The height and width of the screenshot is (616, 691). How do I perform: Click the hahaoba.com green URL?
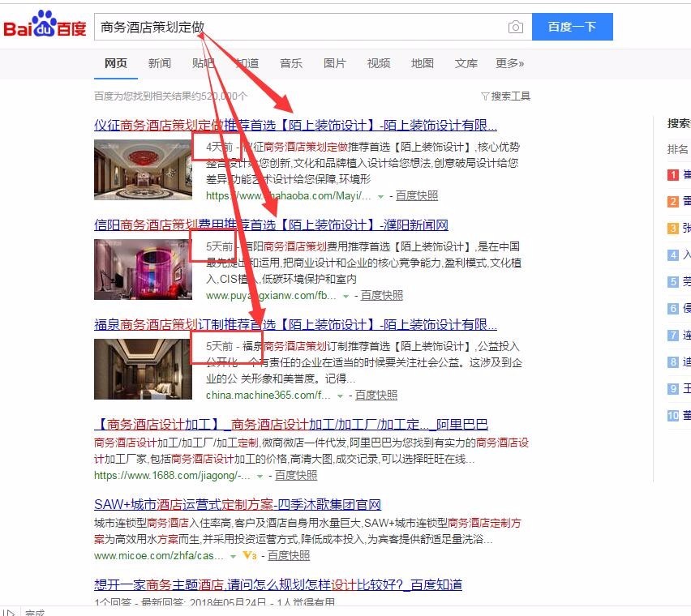coord(288,196)
